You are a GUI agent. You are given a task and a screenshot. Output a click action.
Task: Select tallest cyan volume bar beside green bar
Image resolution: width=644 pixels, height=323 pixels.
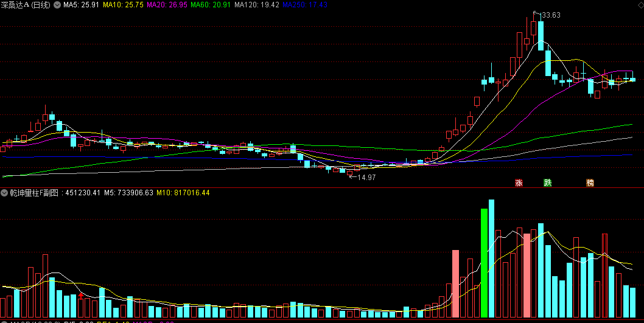pyautogui.click(x=492, y=259)
